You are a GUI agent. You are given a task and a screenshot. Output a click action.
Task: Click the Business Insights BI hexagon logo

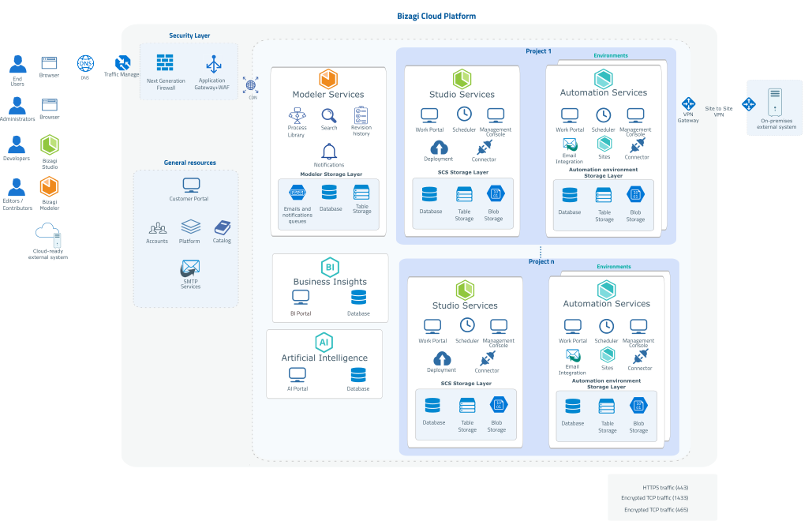330,268
